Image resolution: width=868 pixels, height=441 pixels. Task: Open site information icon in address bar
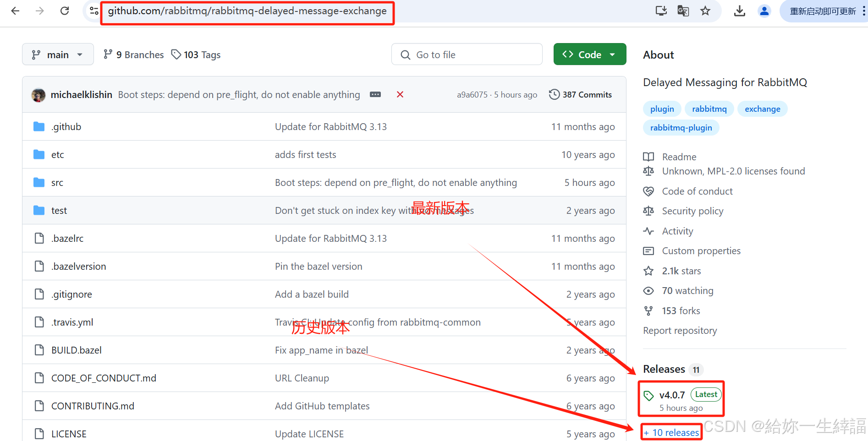tap(94, 11)
